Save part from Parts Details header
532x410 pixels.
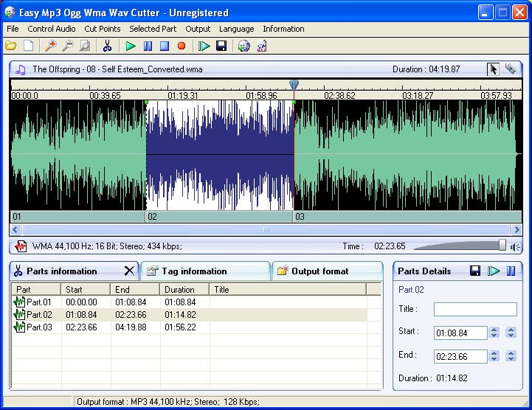click(476, 271)
